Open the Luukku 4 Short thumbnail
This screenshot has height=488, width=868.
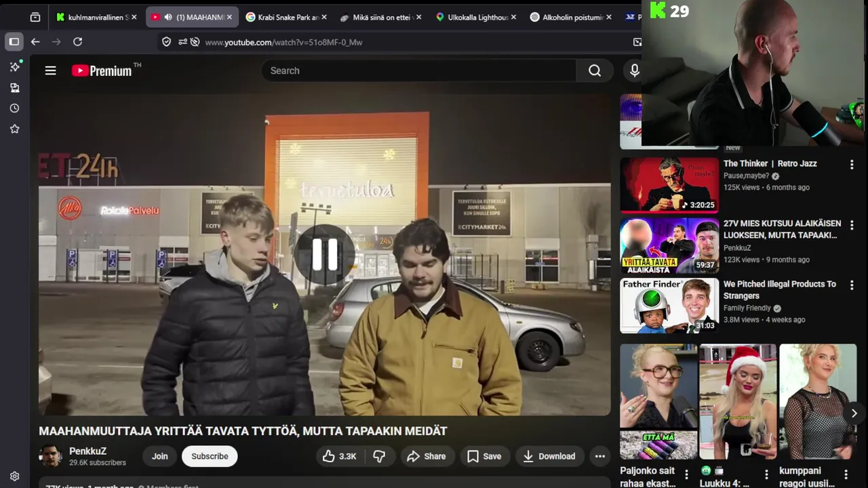pos(738,402)
